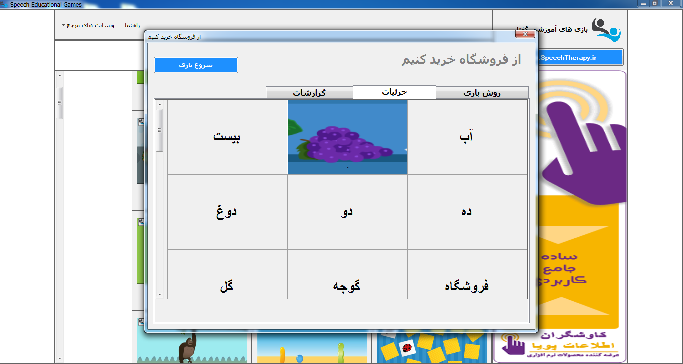Switch to the روش بازی tab
The width and height of the screenshot is (683, 364).
click(x=482, y=93)
